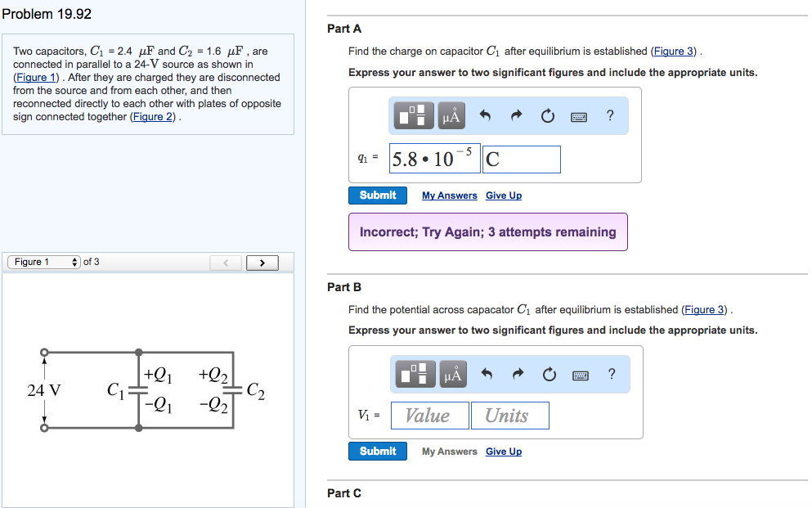Open Figure 3 link in Part B
Image resolution: width=812 pixels, height=508 pixels.
(704, 310)
